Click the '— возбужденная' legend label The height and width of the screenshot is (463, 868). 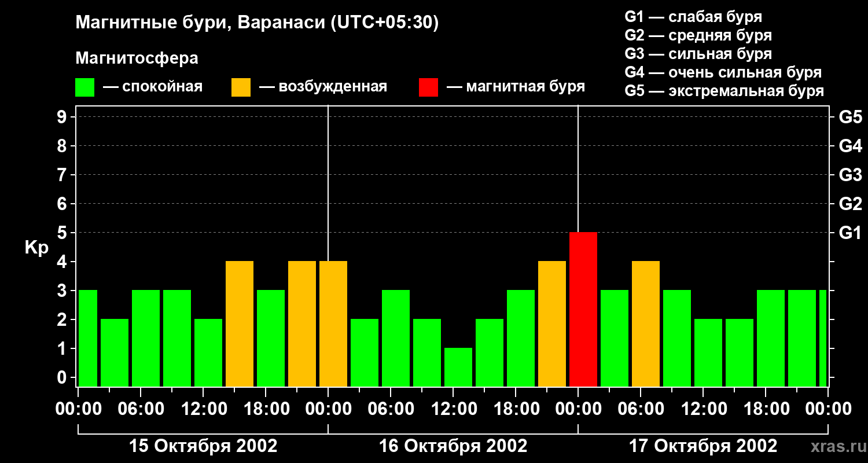[x=323, y=87]
